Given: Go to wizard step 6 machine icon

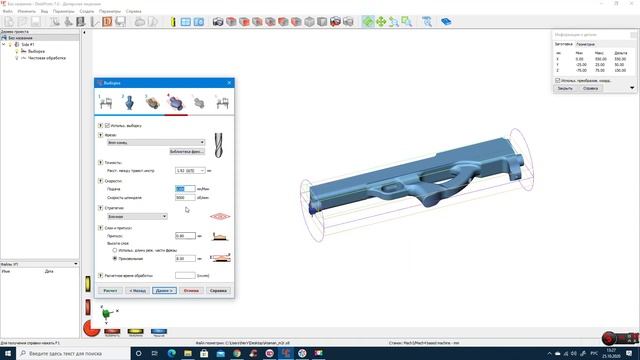Looking at the screenshot, I should point(222,103).
